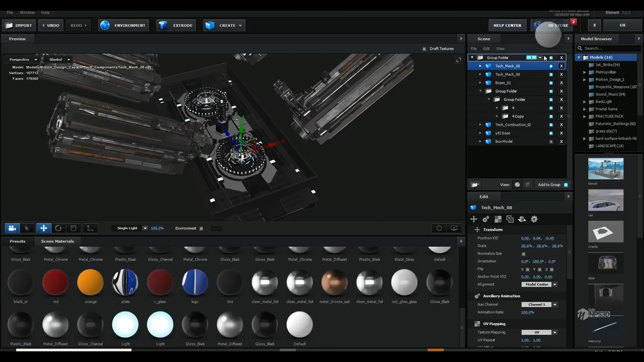
Task: Delete the Beam_01 model with its X
Action: click(x=561, y=83)
